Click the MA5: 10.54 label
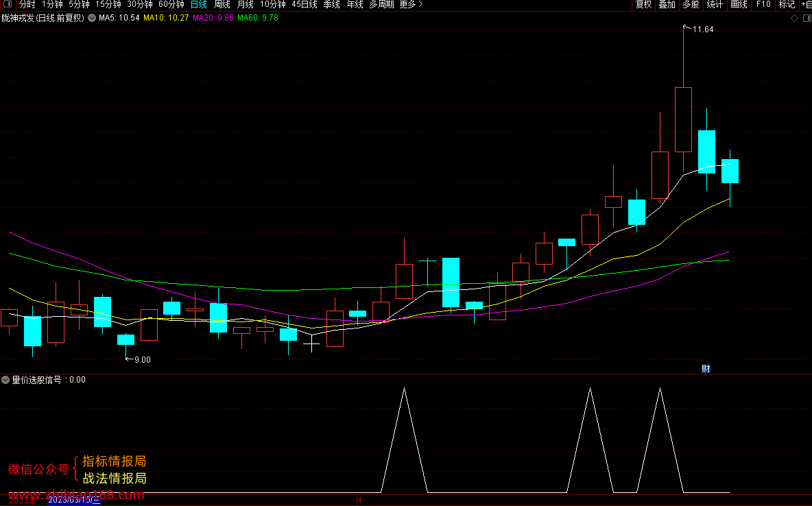The image size is (812, 506). pos(119,18)
